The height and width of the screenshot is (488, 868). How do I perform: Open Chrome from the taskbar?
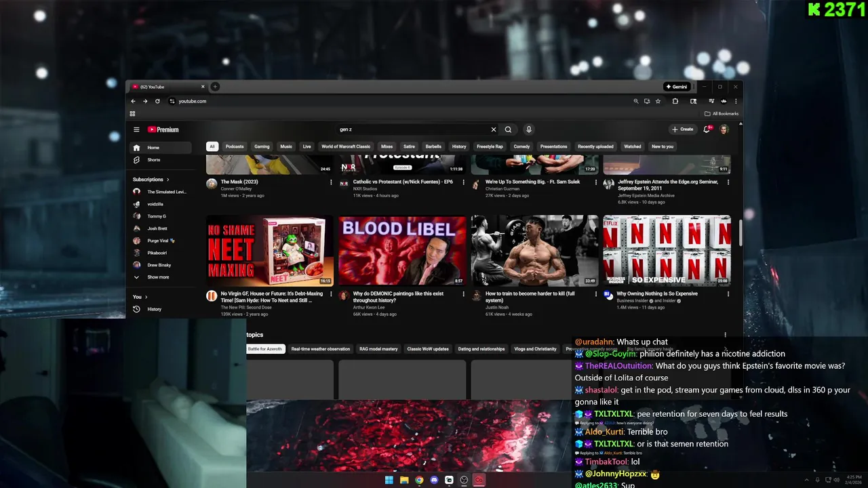(x=419, y=481)
